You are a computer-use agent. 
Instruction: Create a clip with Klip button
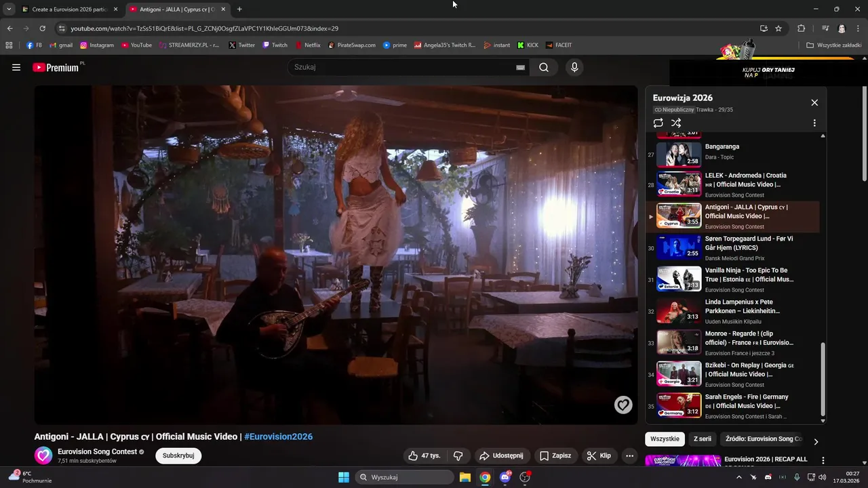click(599, 455)
